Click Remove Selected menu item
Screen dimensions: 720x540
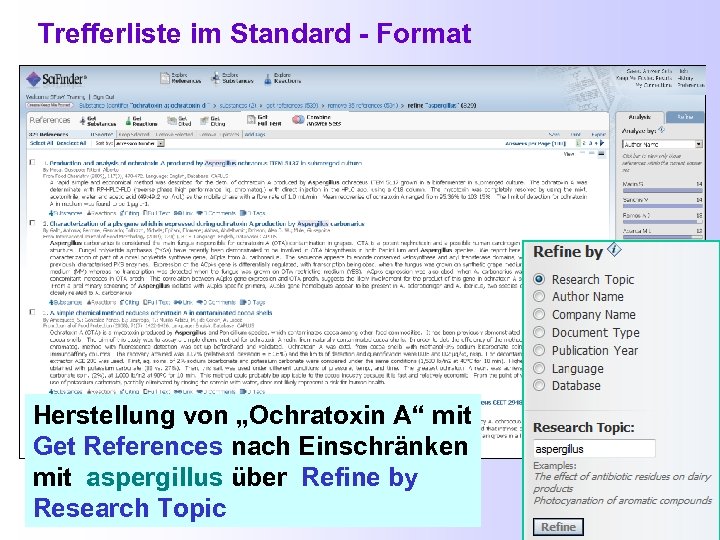(174, 135)
